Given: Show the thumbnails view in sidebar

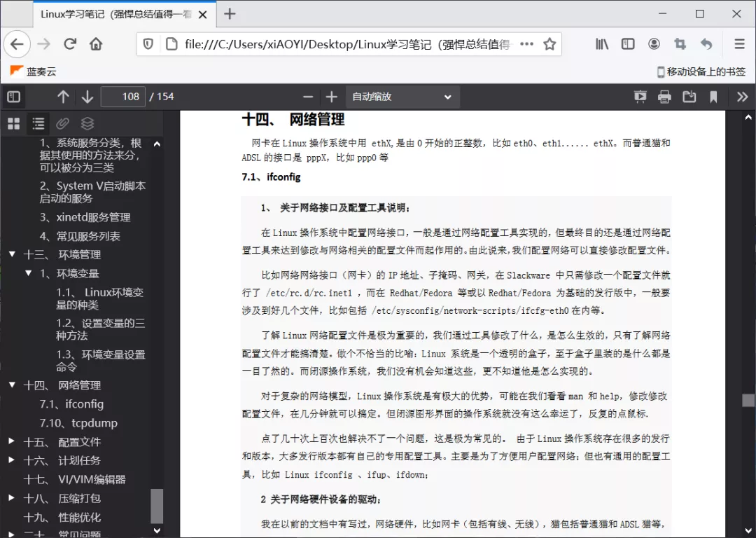Looking at the screenshot, I should click(14, 124).
